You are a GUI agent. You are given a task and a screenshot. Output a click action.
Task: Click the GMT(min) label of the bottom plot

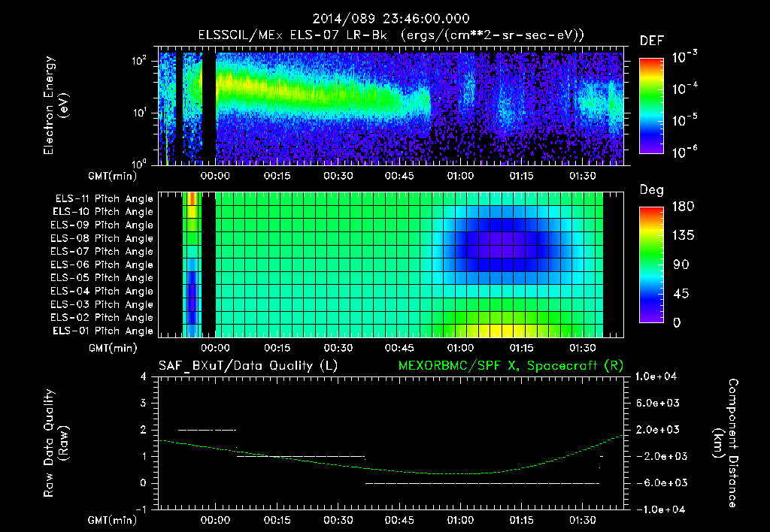pos(113,520)
